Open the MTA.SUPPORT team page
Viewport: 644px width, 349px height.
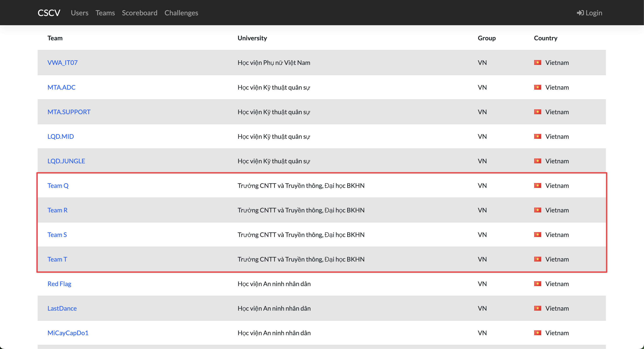point(69,112)
